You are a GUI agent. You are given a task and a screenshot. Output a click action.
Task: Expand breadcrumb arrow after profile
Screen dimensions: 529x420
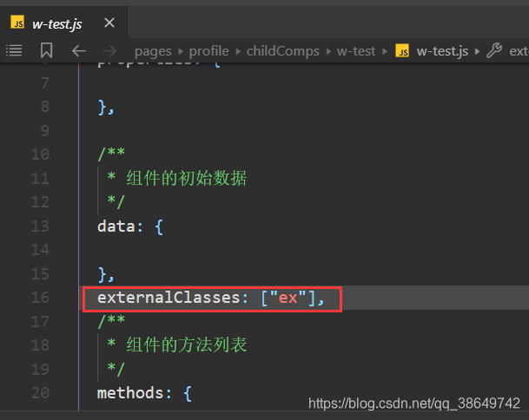[x=238, y=51]
